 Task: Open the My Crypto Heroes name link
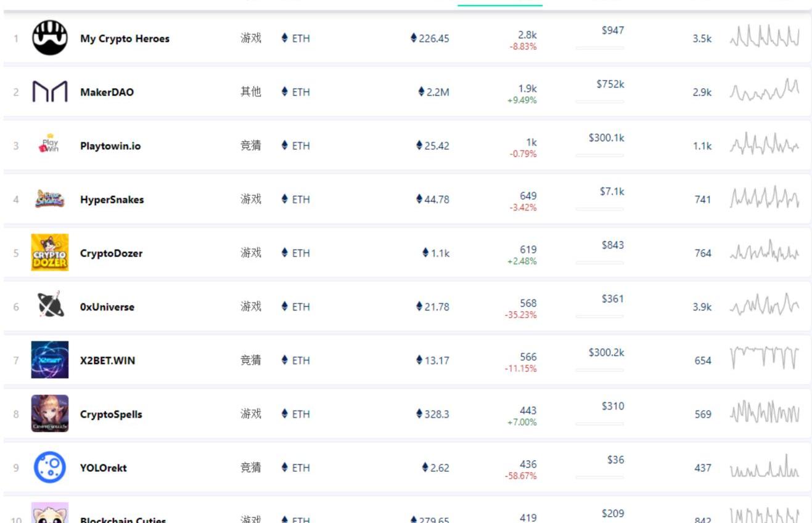pyautogui.click(x=125, y=38)
